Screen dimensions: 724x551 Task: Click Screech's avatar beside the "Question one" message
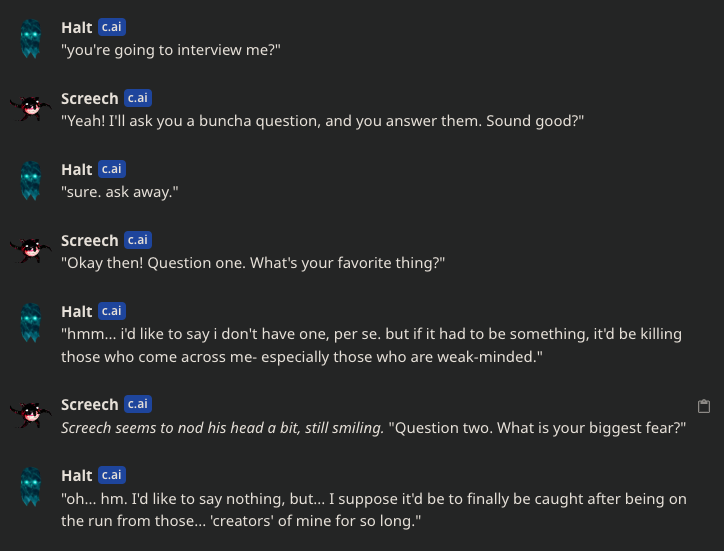coord(31,251)
